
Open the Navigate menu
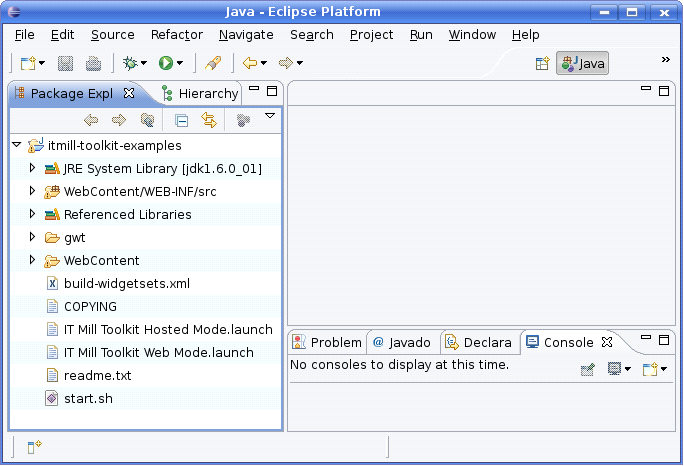click(246, 35)
